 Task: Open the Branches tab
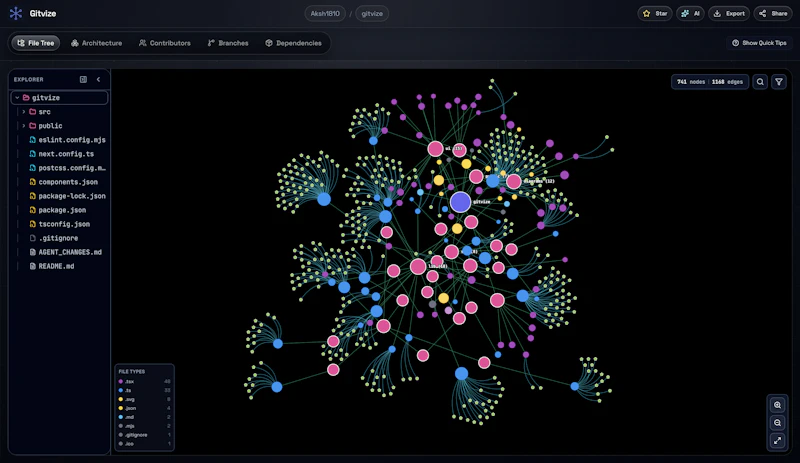tap(228, 43)
